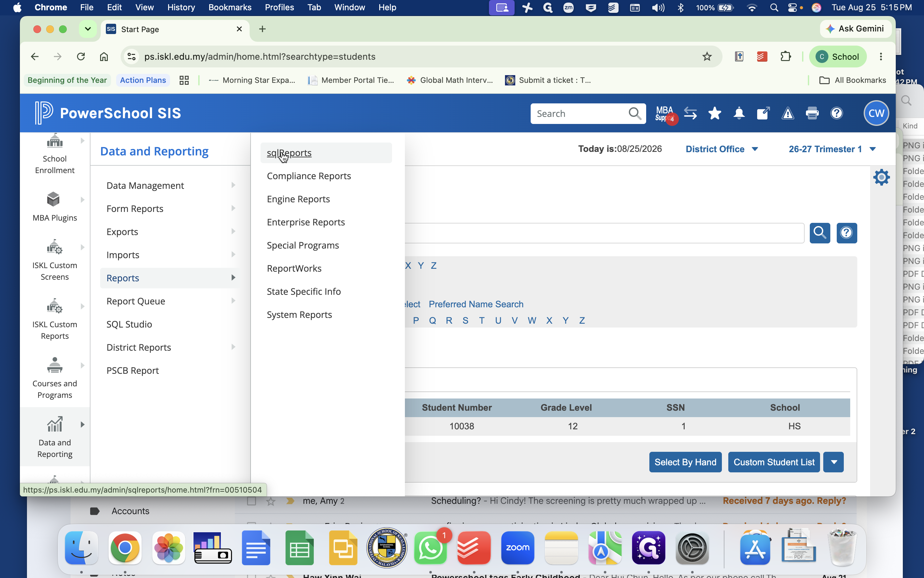This screenshot has width=924, height=578.
Task: Click the Student Number column header
Action: pos(456,407)
